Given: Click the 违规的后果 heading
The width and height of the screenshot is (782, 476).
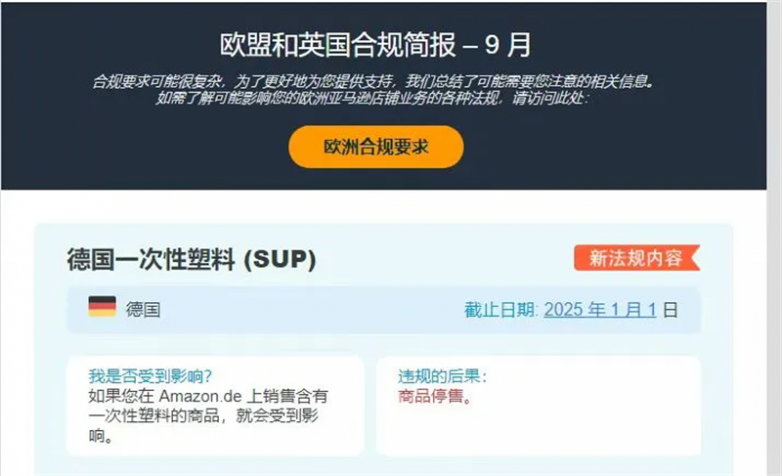Looking at the screenshot, I should pos(442,376).
